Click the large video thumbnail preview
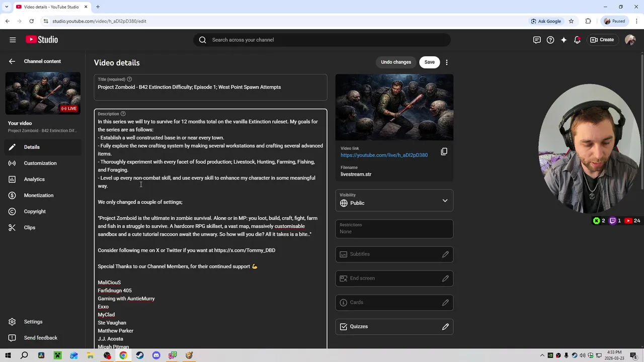 (x=394, y=107)
